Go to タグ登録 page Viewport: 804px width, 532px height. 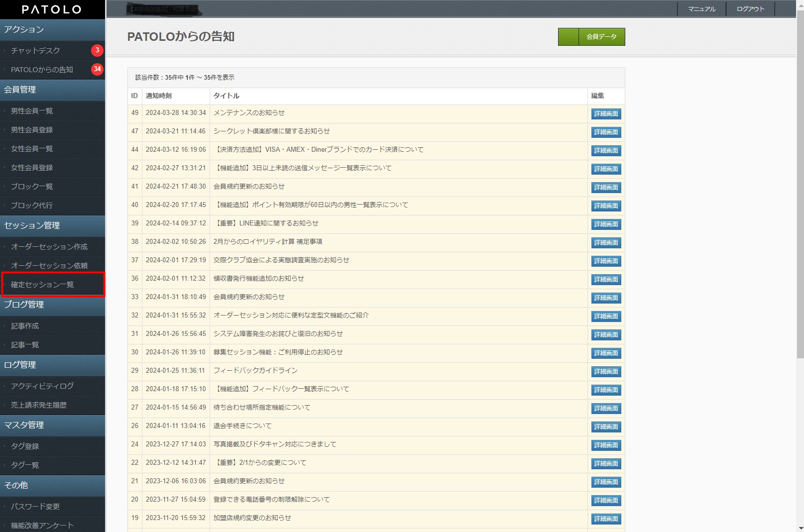[52, 446]
